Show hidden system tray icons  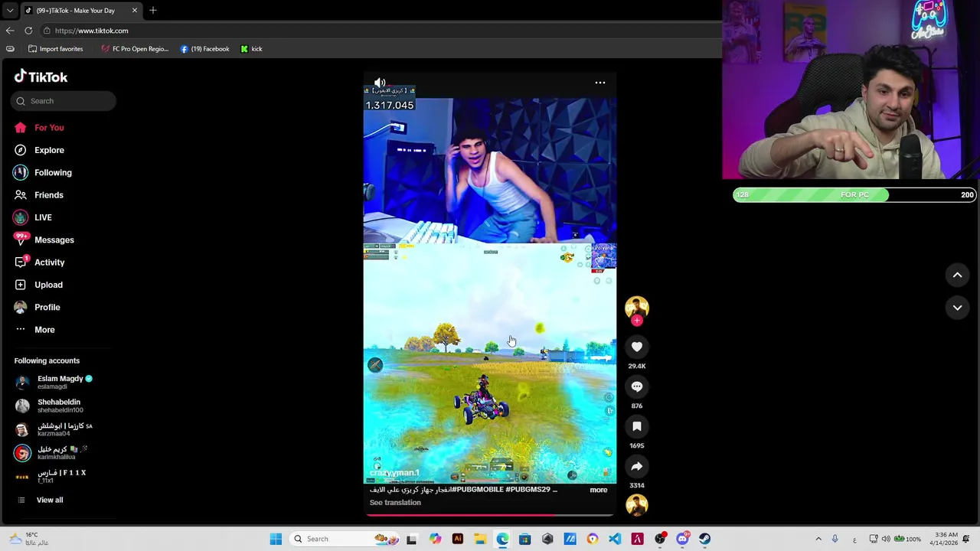[818, 539]
